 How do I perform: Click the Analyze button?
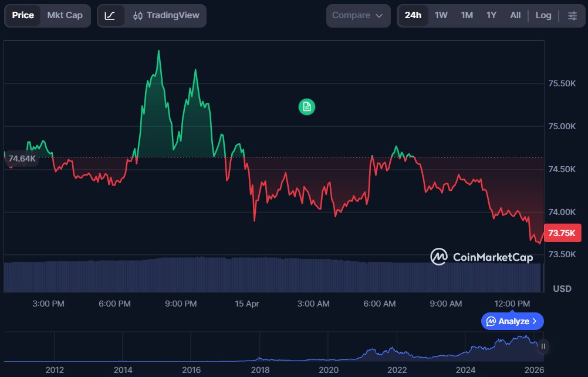tap(512, 321)
